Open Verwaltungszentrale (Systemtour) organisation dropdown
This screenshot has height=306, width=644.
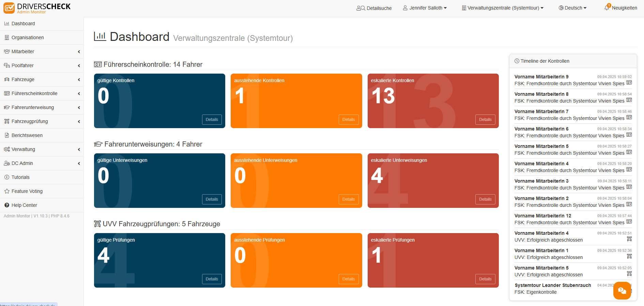(x=503, y=8)
